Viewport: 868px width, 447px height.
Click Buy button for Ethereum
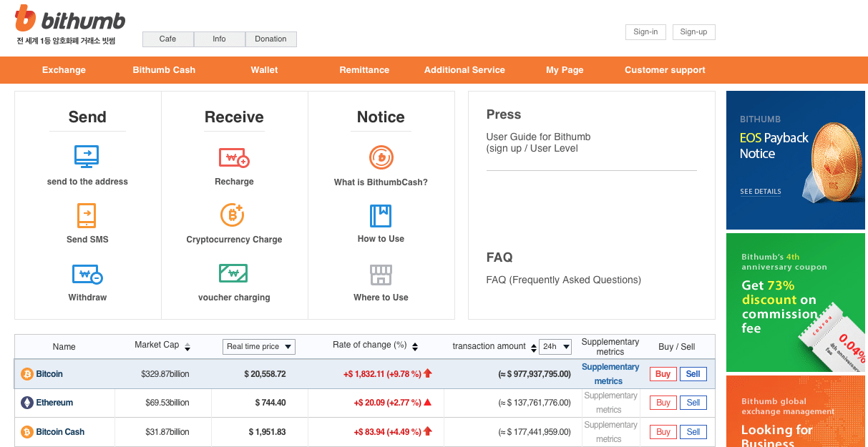pyautogui.click(x=663, y=403)
